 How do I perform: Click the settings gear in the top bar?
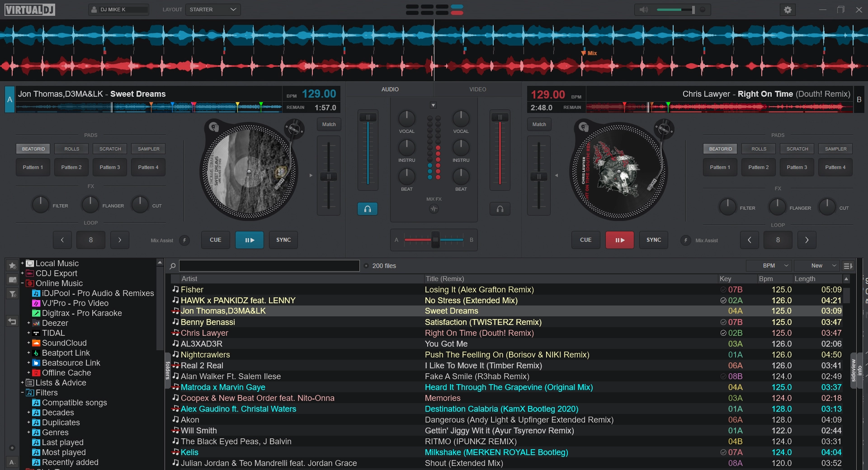(788, 9)
